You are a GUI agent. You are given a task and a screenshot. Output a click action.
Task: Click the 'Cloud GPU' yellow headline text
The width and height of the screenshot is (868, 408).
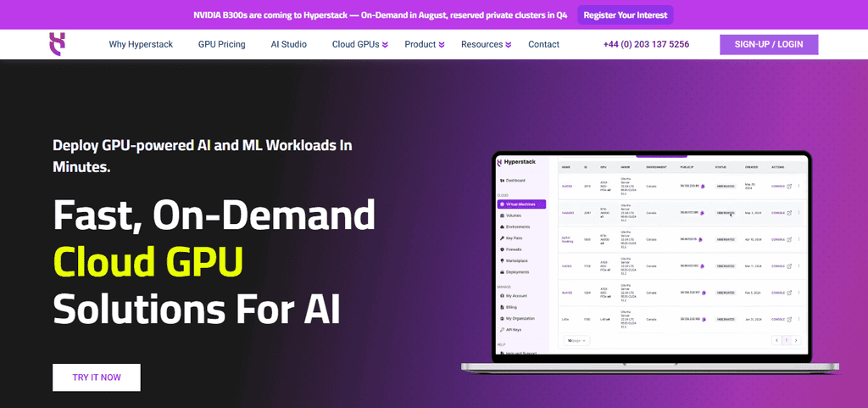(x=147, y=260)
